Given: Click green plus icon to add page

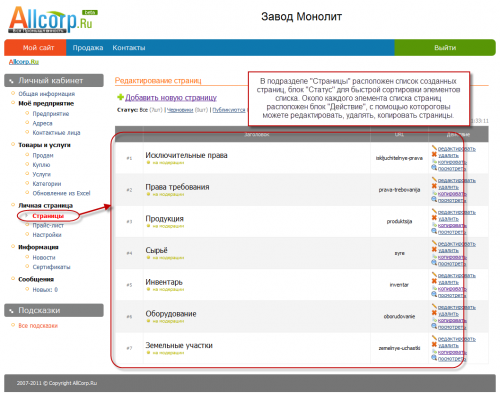Looking at the screenshot, I should coord(120,97).
